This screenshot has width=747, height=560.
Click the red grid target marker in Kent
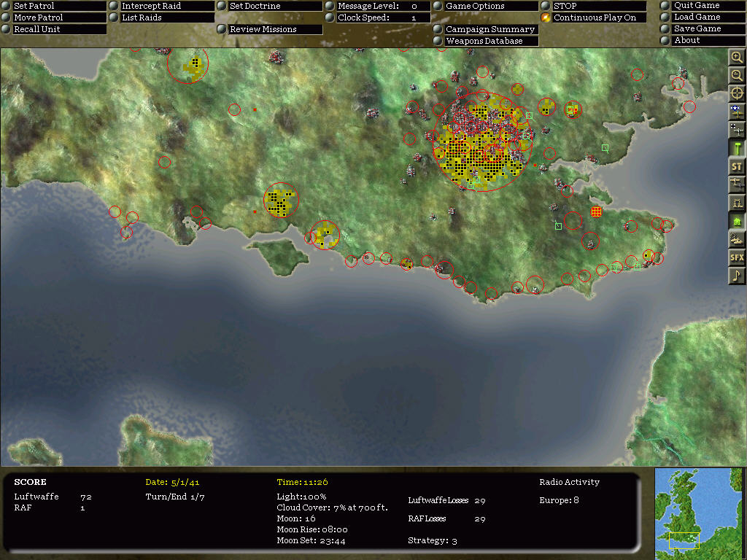click(596, 211)
